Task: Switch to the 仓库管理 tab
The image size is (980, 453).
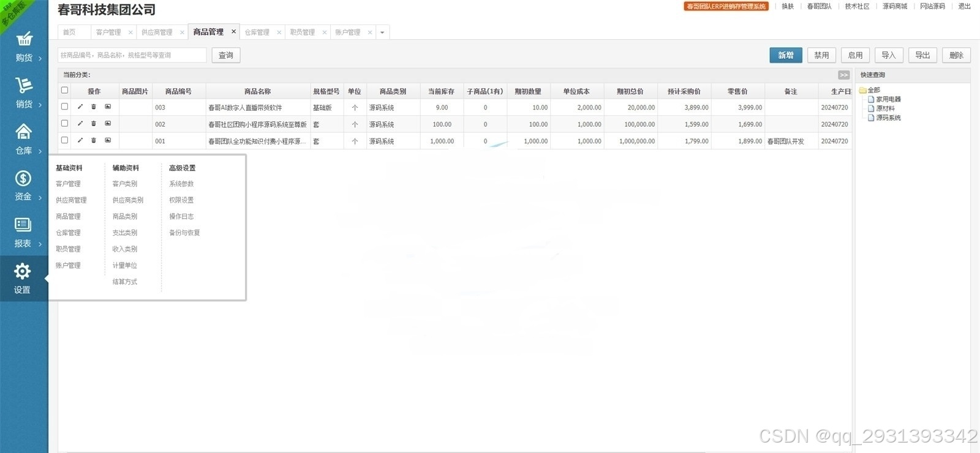Action: [257, 32]
